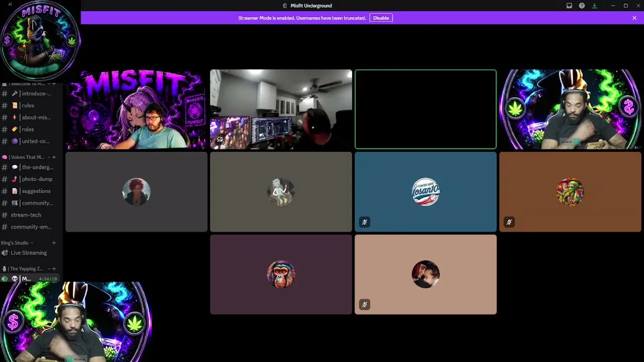
Task: Open the roles channel
Action: pyautogui.click(x=31, y=129)
